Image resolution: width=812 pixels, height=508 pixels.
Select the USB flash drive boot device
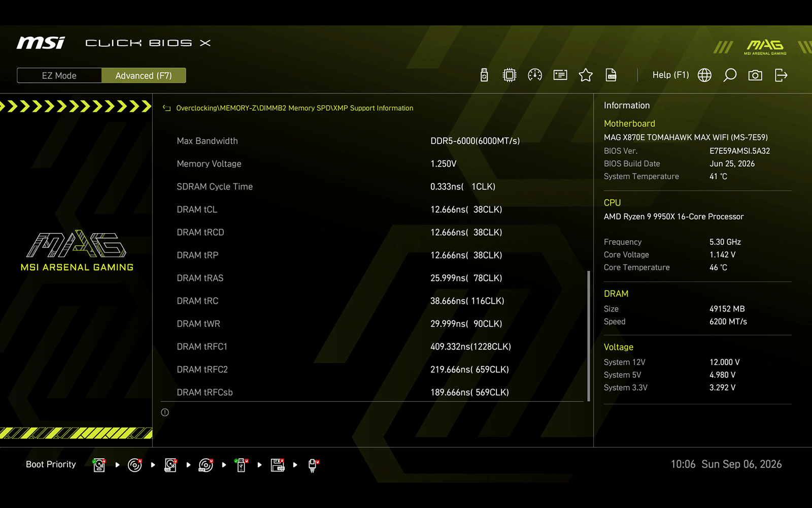tap(241, 465)
